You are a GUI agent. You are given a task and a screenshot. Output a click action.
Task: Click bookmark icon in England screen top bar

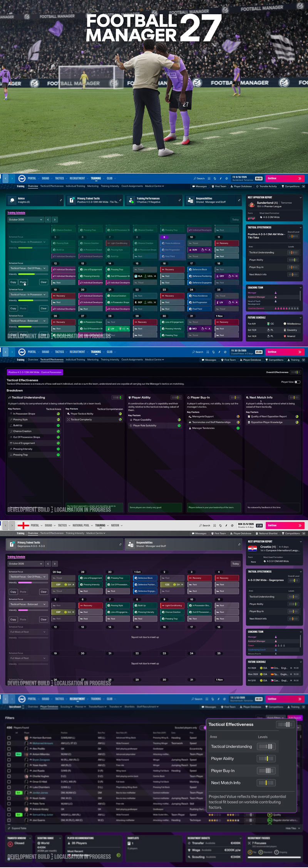[214, 525]
